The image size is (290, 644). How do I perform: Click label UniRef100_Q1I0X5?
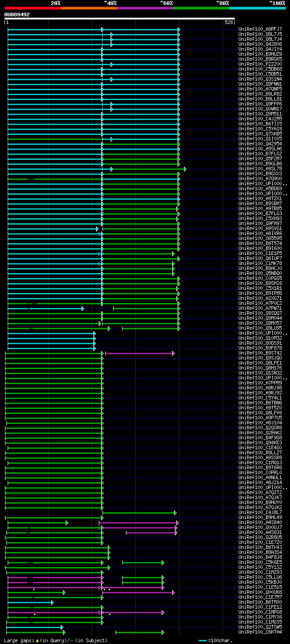(261, 139)
